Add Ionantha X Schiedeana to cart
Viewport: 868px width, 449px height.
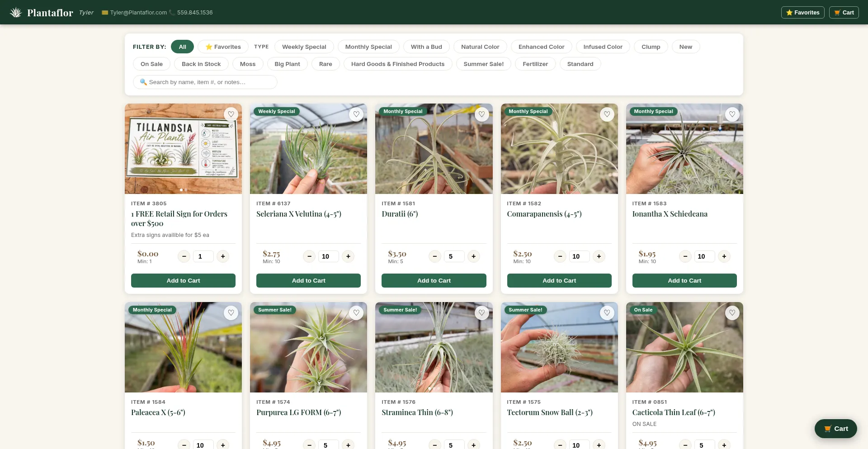[x=684, y=280]
